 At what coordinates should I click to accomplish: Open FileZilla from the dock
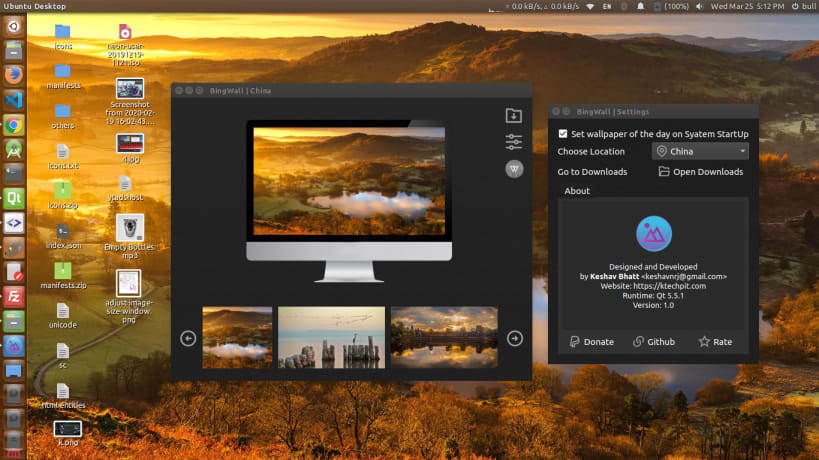(14, 297)
